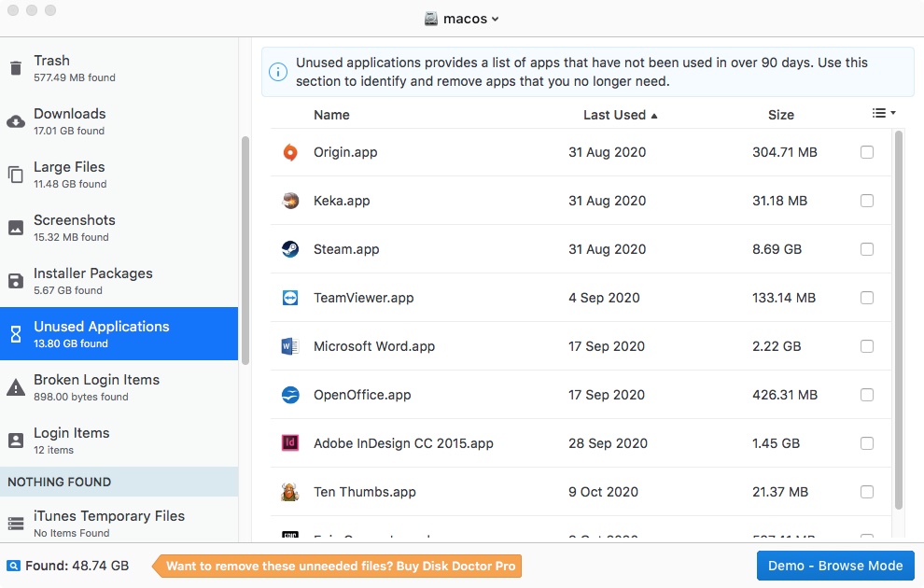
Task: Click the iTunes Temporary Files storage icon
Action: click(x=16, y=524)
